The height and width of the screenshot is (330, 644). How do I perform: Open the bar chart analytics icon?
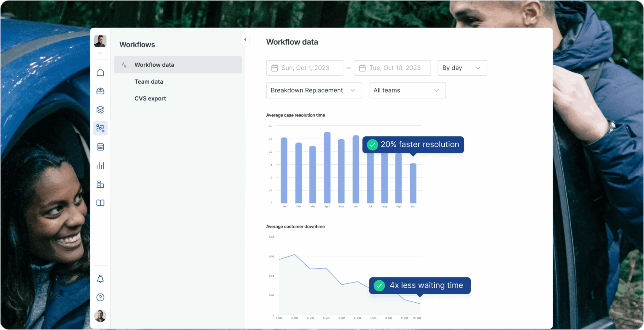tap(100, 166)
